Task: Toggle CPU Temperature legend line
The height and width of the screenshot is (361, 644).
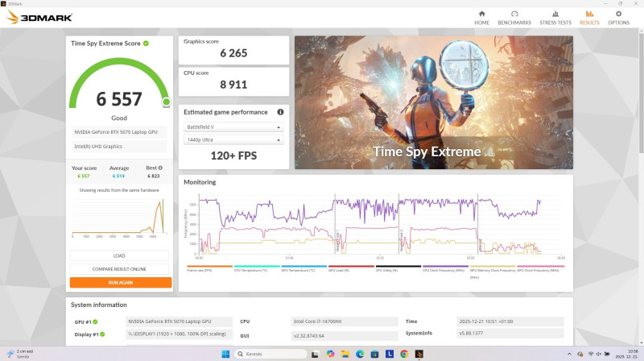Action: coord(257,268)
